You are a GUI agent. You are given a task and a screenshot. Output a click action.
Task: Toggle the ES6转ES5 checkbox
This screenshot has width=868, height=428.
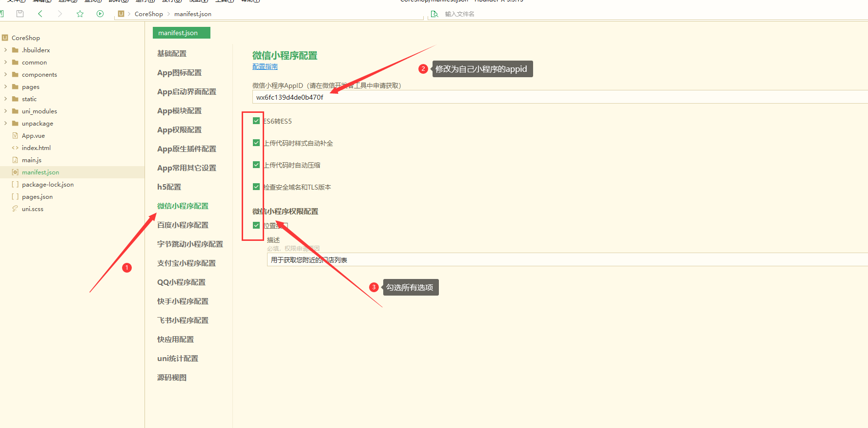point(256,121)
